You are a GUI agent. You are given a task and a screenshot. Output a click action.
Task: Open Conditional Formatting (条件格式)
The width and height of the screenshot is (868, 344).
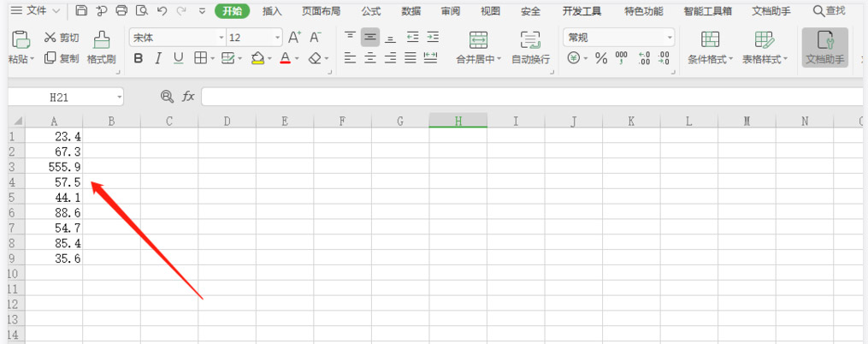[x=711, y=48]
